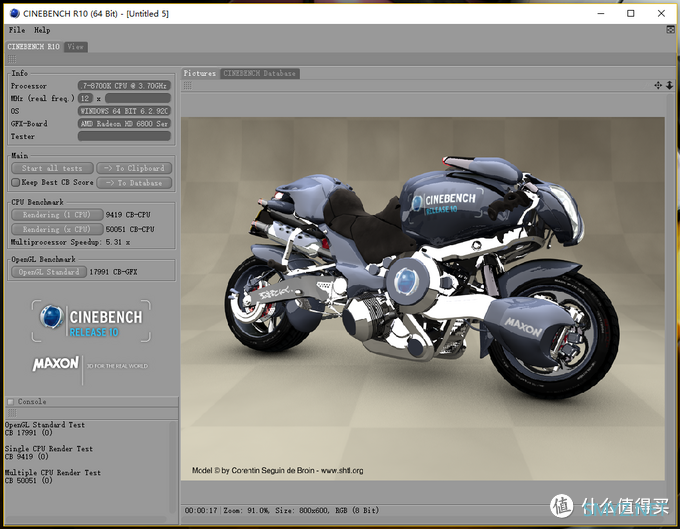This screenshot has width=680, height=529.
Task: Click the pan view arrows icon
Action: (x=658, y=85)
